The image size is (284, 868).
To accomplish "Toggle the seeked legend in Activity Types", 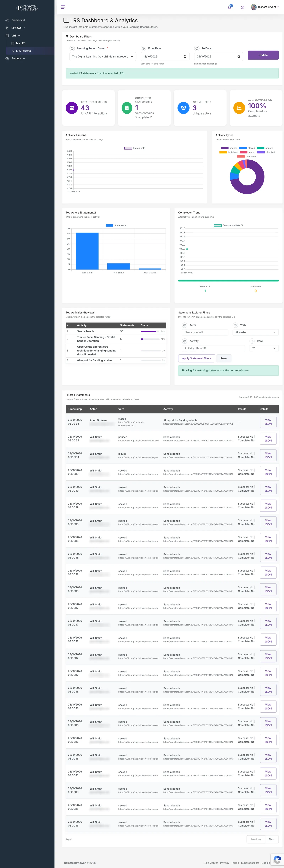I will [x=229, y=148].
